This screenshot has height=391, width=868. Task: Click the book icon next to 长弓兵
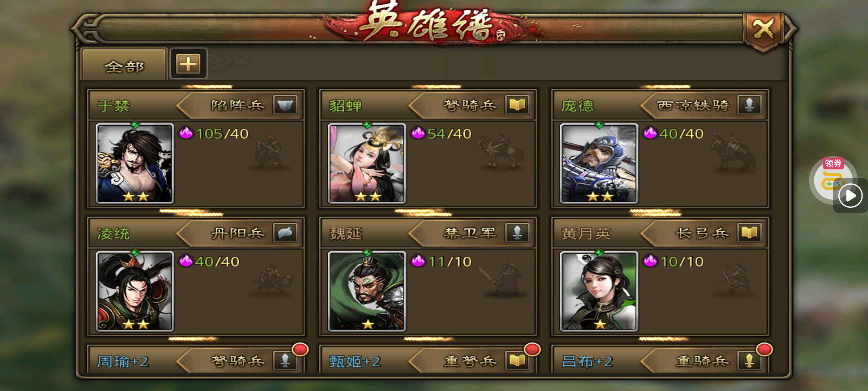click(749, 233)
